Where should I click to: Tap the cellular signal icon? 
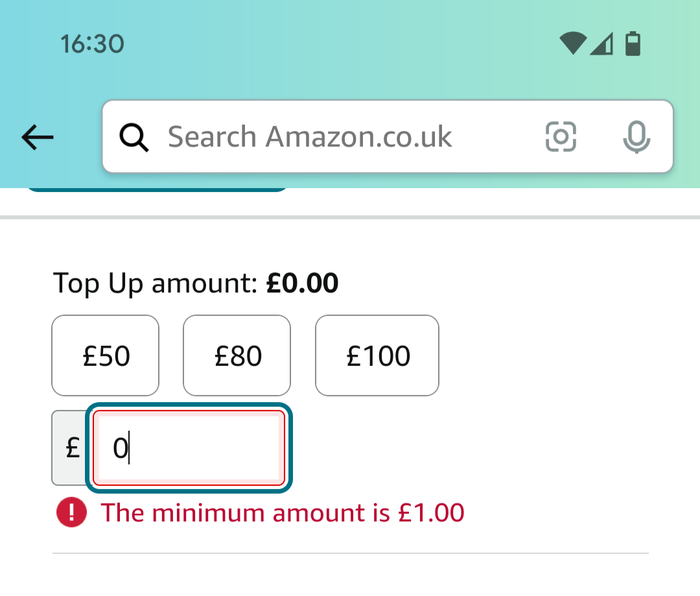pyautogui.click(x=601, y=44)
